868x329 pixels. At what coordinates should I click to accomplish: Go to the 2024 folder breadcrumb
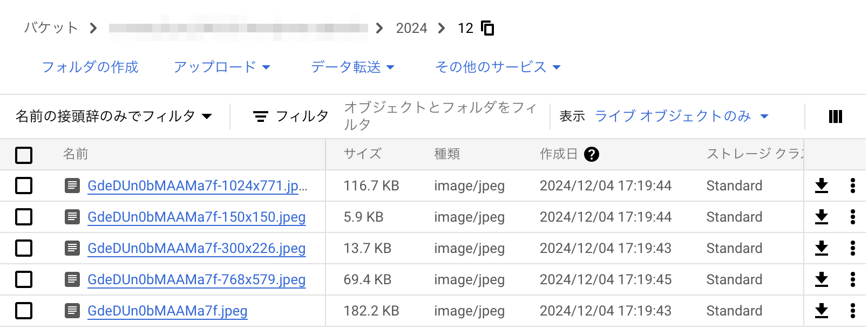[411, 28]
